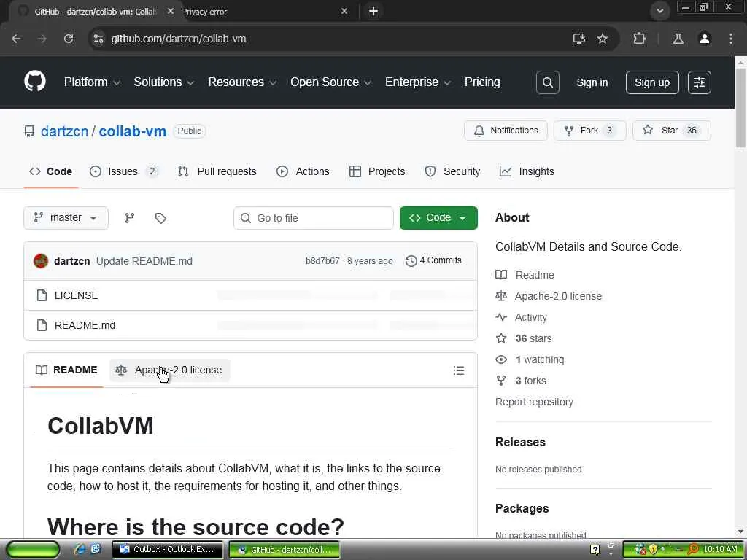The height and width of the screenshot is (560, 747).
Task: Select the README tab in file viewer
Action: 66,370
